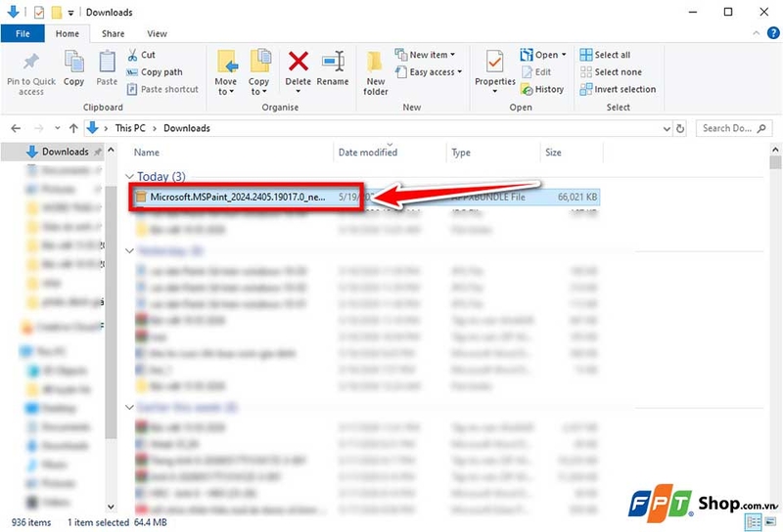Screen dimensions: 783x532
Task: Open the File tab
Action: click(x=23, y=33)
